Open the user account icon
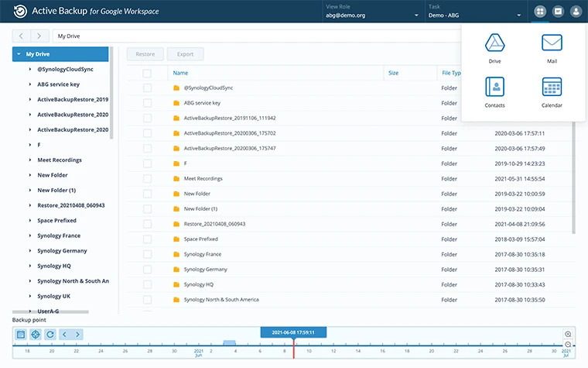 coord(576,12)
